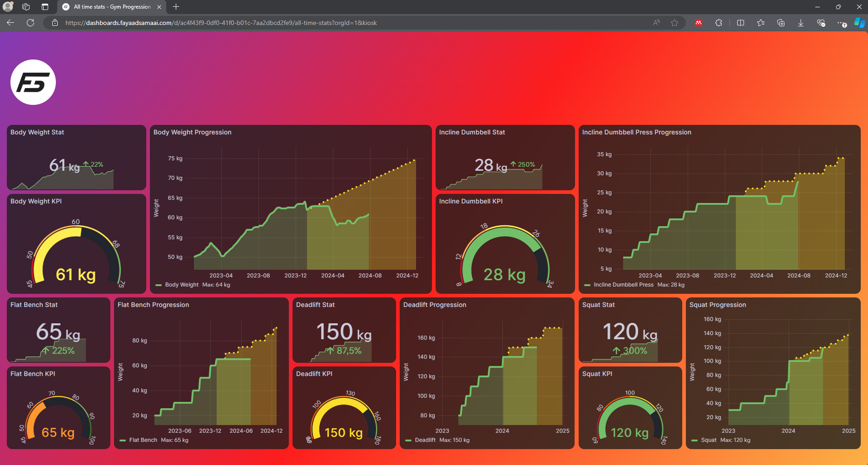Click the 61 kg value in Body Weight Stat
The image size is (868, 465).
64,165
